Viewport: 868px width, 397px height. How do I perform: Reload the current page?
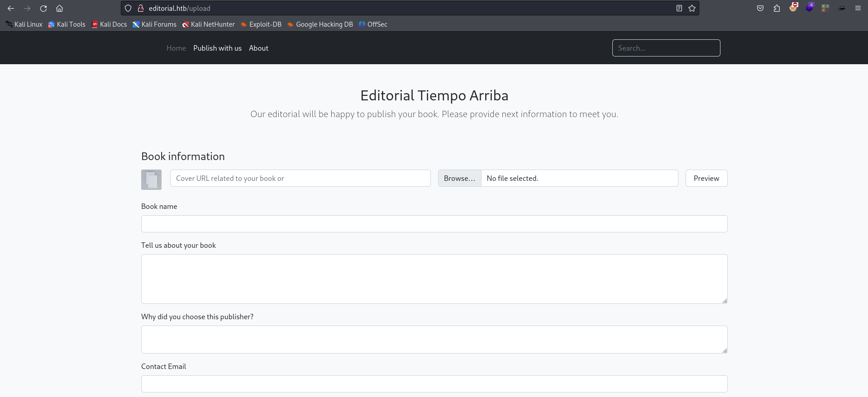point(43,8)
